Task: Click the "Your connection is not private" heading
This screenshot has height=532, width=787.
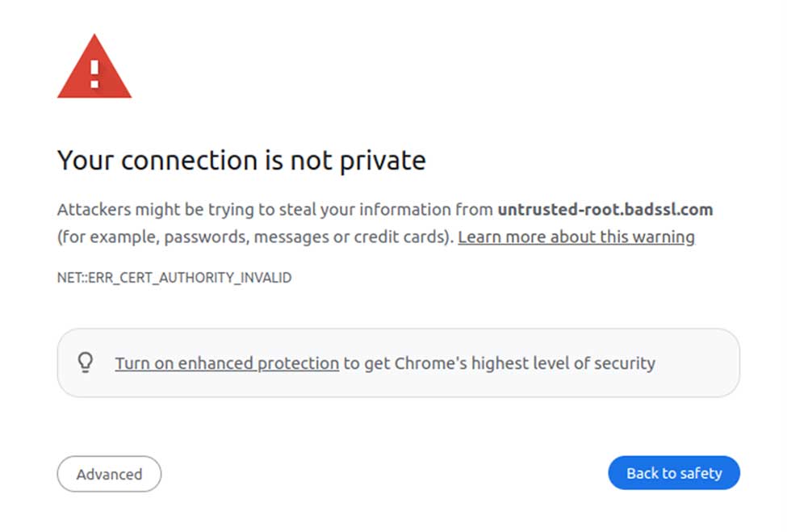Action: 241,161
